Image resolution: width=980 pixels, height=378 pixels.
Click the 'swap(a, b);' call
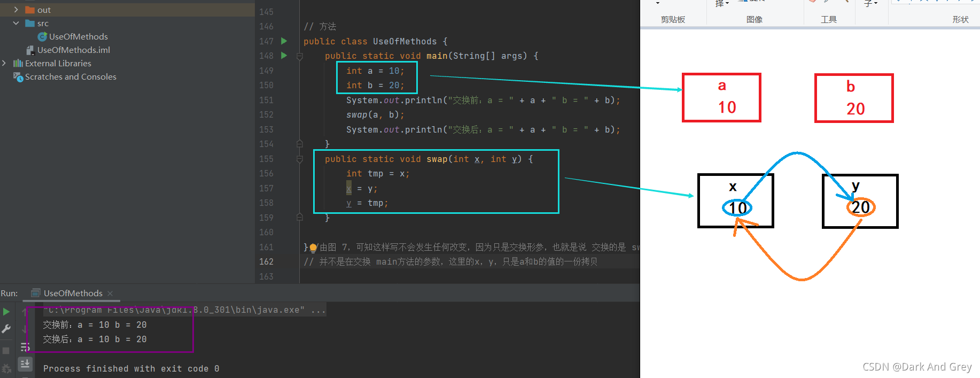click(x=375, y=114)
